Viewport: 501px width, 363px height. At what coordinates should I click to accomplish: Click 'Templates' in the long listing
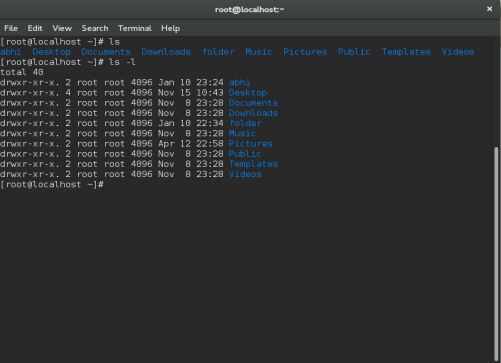253,164
